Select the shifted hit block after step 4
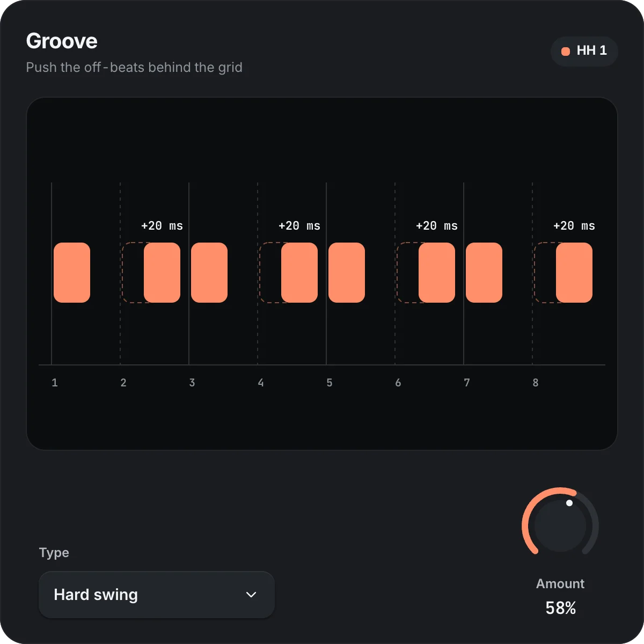The height and width of the screenshot is (644, 644). tap(299, 273)
